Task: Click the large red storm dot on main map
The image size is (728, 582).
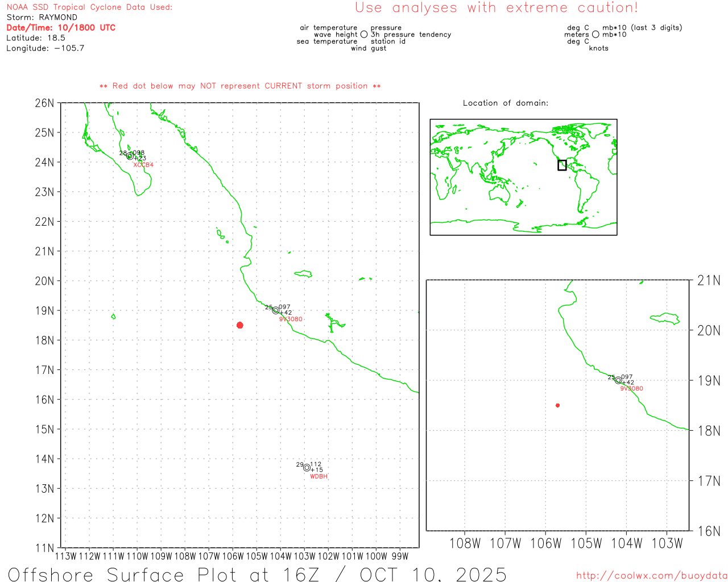Action: tap(239, 325)
